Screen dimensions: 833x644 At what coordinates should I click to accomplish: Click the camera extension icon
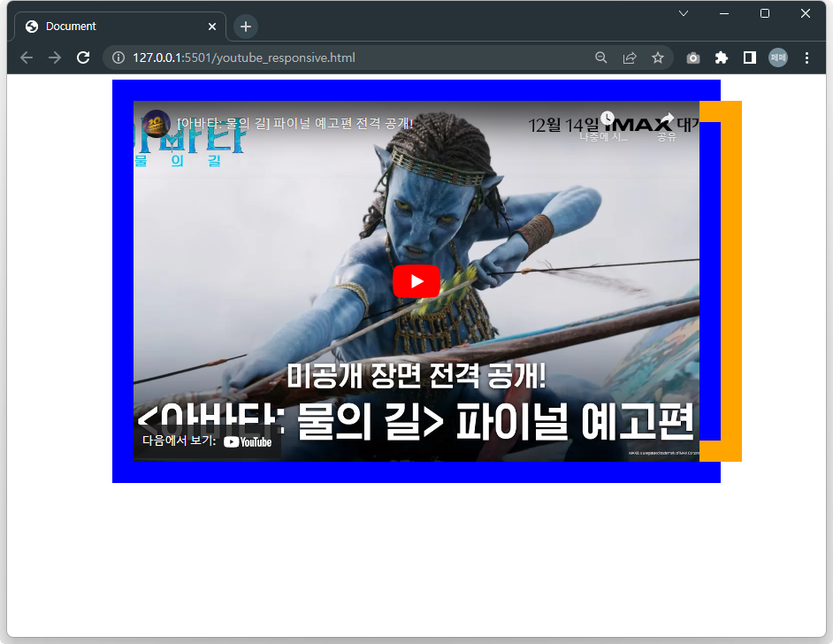tap(692, 57)
